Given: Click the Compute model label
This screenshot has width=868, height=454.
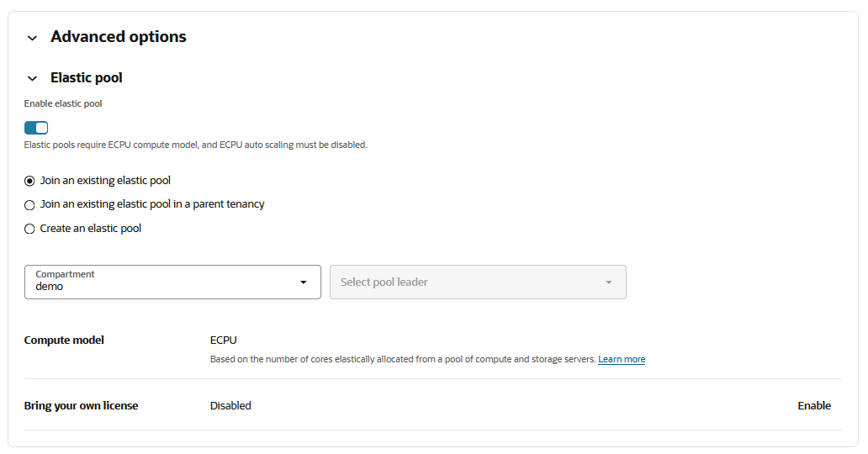Looking at the screenshot, I should tap(64, 340).
